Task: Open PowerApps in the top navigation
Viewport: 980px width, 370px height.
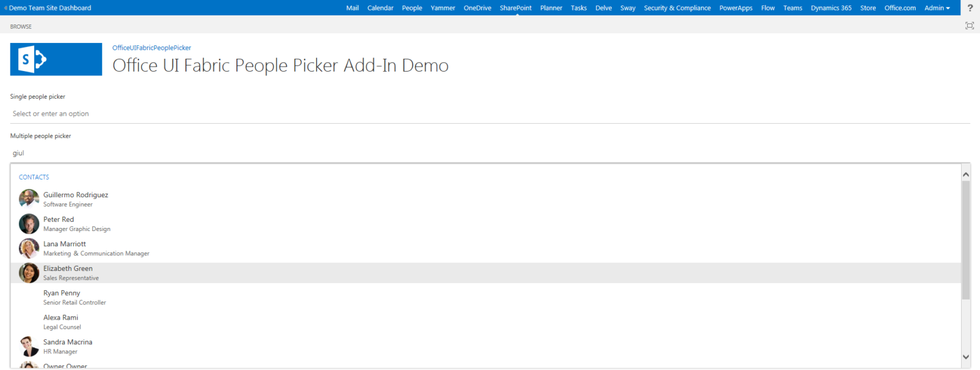Action: pos(736,8)
